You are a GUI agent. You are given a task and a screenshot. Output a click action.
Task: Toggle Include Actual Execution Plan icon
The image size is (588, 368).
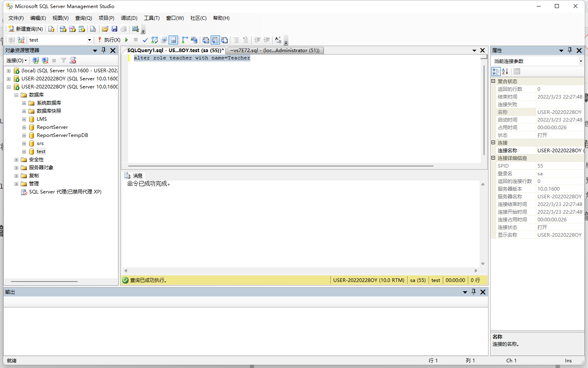(185, 40)
